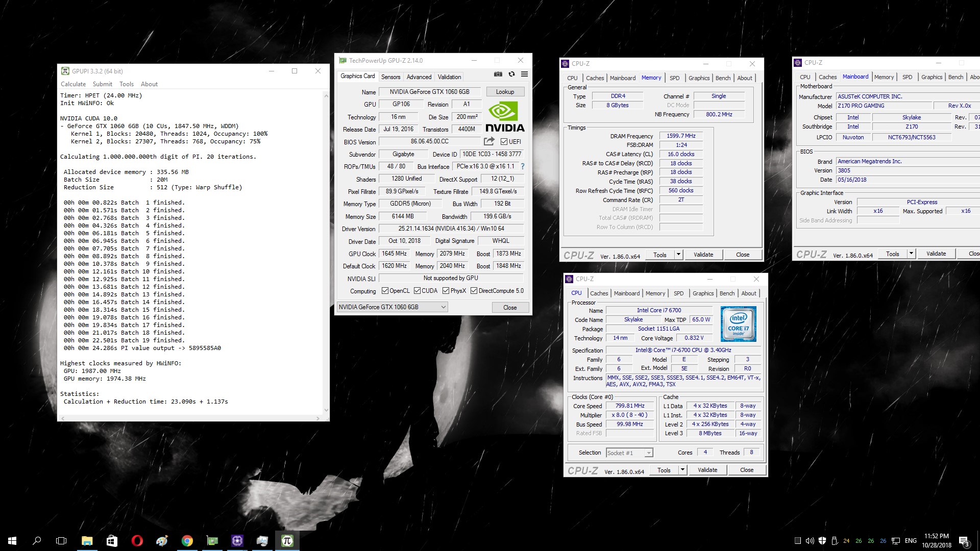
Task: Toggle the CUDA checkbox
Action: click(417, 291)
